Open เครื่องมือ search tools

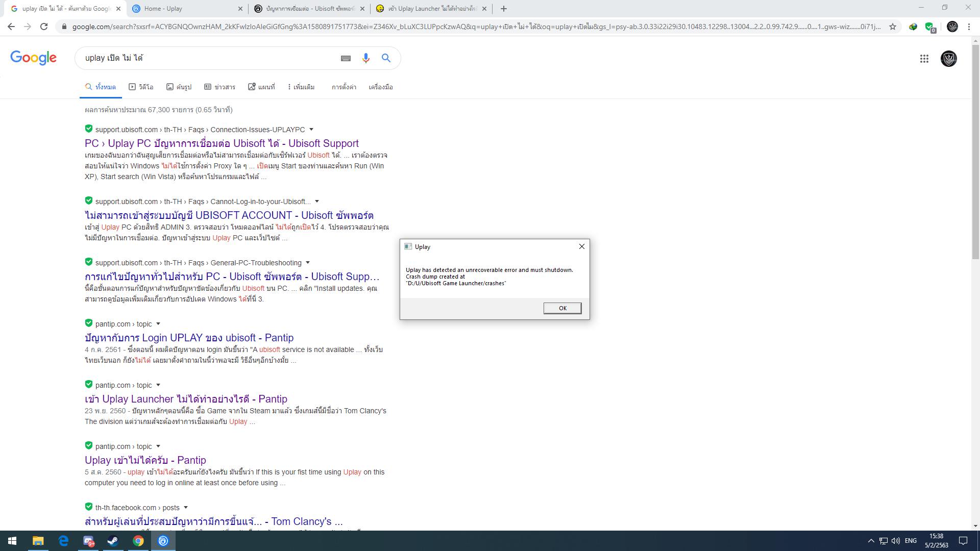pyautogui.click(x=381, y=87)
